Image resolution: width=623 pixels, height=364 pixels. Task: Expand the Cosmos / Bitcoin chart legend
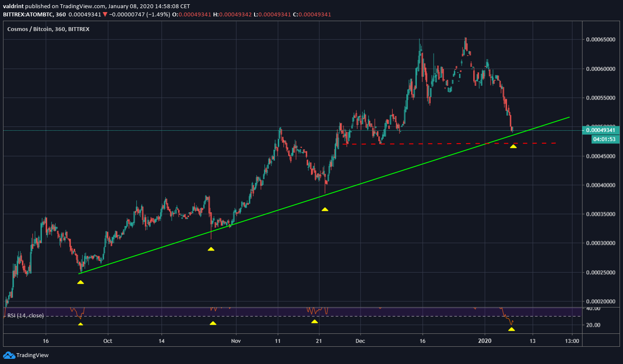(47, 29)
